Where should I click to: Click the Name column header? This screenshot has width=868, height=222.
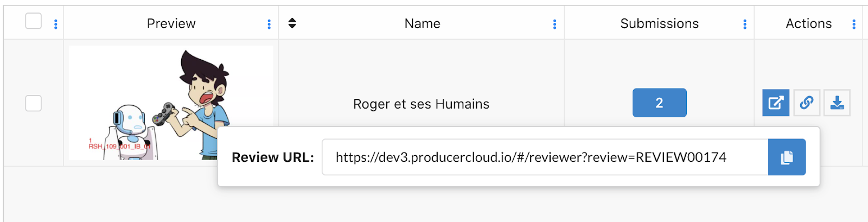pyautogui.click(x=422, y=23)
